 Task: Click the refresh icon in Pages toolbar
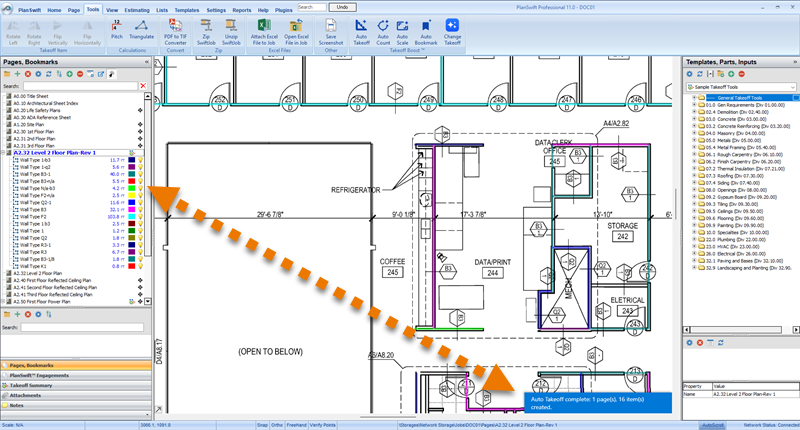pyautogui.click(x=48, y=74)
